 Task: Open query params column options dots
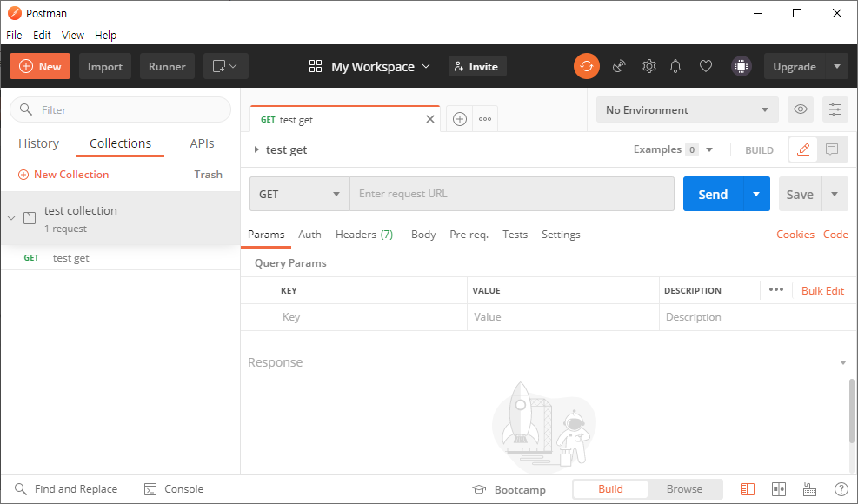pyautogui.click(x=776, y=290)
